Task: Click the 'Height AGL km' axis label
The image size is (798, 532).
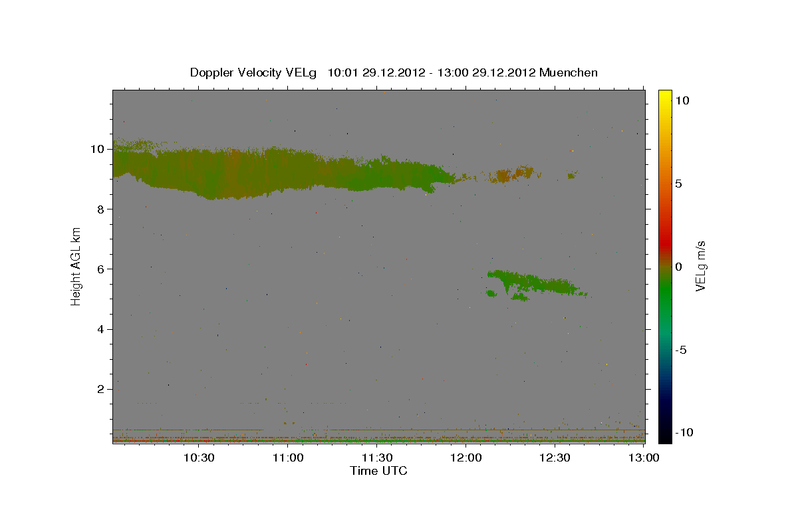Action: [76, 267]
